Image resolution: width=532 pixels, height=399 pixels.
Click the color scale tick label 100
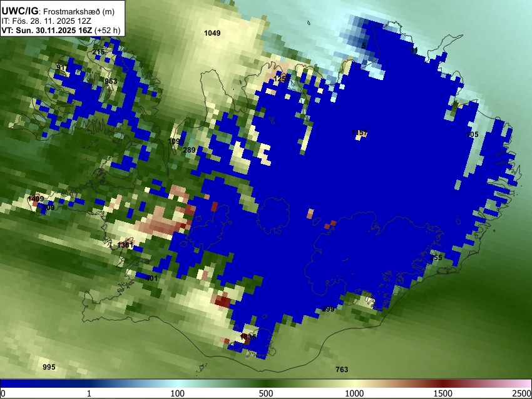[178, 393]
